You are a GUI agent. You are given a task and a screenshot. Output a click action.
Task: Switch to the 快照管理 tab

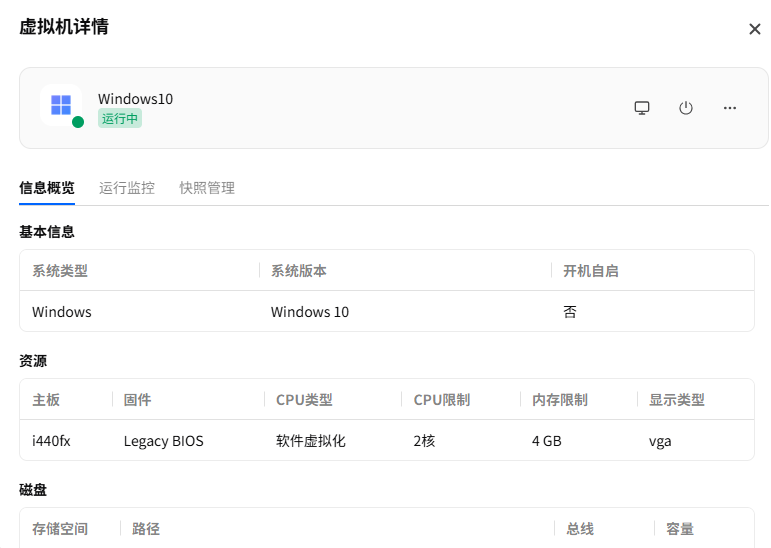click(x=207, y=188)
